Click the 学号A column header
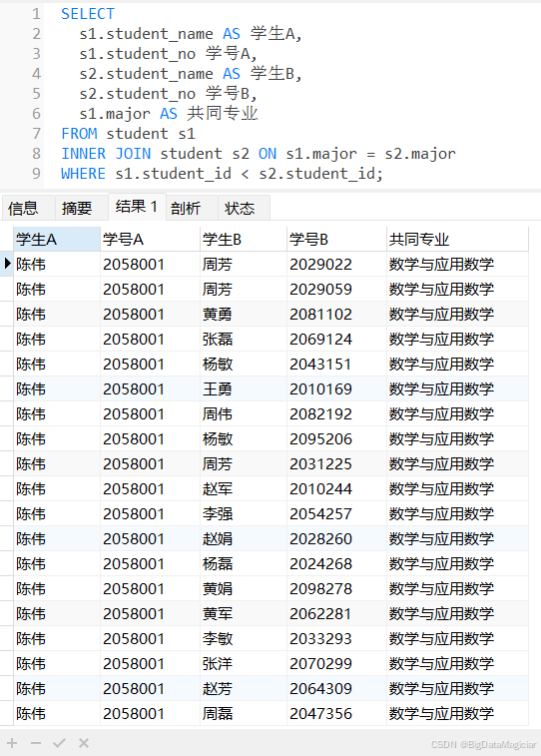This screenshot has height=756, width=541. click(151, 239)
